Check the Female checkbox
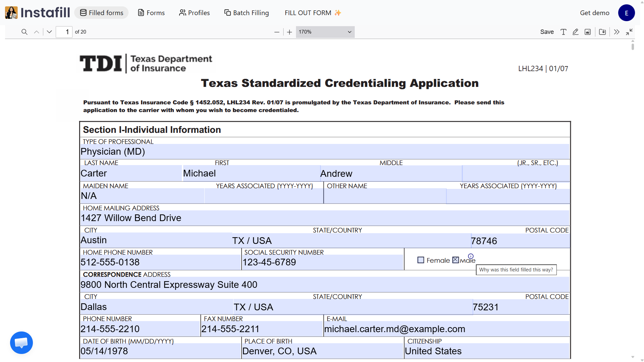 (x=420, y=260)
